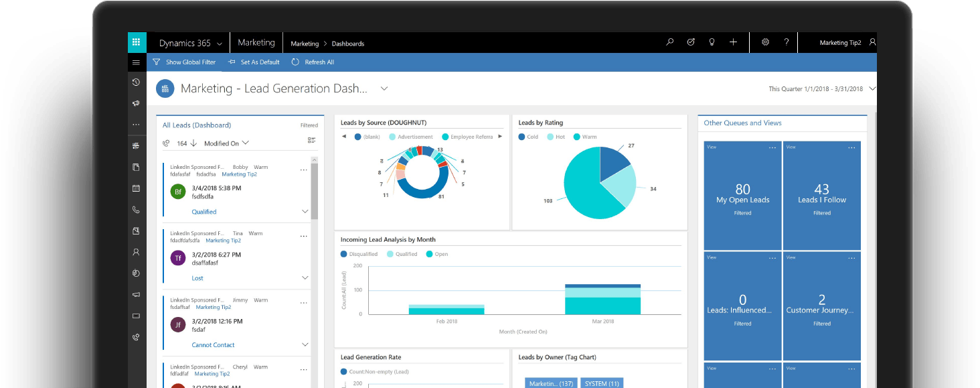The image size is (980, 388).
Task: Open settings gear in top bar
Action: [765, 42]
